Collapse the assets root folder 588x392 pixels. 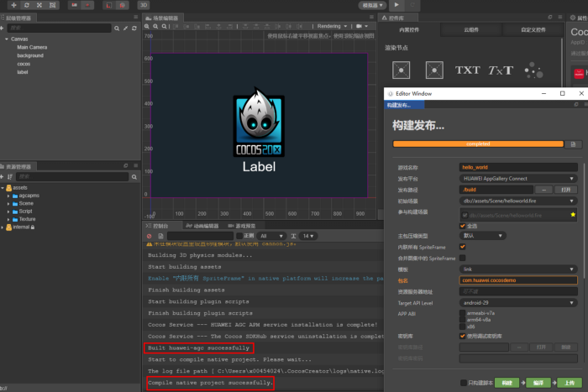(x=3, y=188)
